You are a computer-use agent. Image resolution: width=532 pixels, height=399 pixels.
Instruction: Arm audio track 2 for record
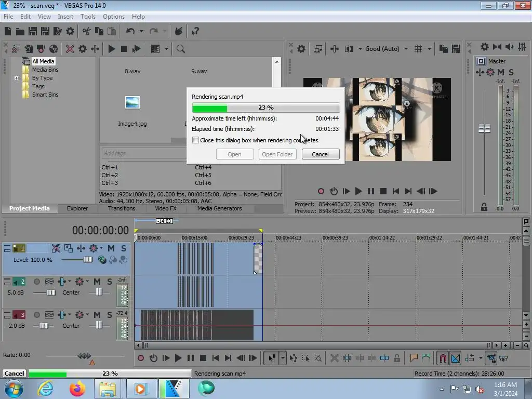(37, 282)
